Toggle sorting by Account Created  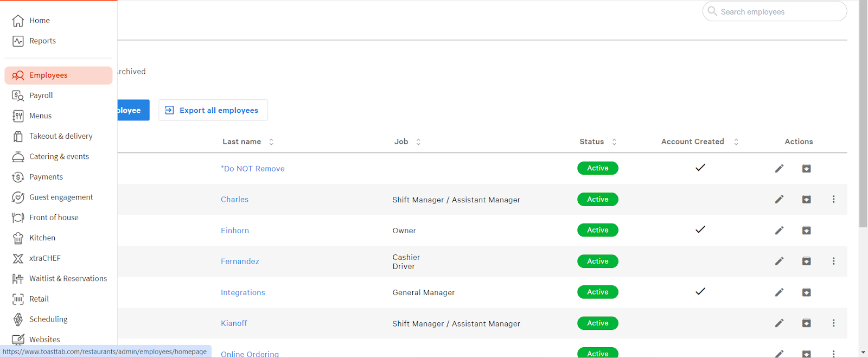click(x=736, y=142)
